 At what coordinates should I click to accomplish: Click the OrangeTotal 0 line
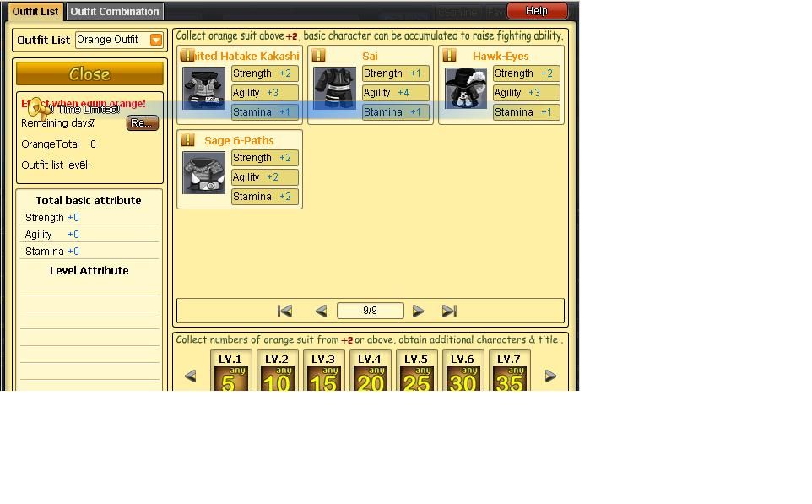click(58, 144)
